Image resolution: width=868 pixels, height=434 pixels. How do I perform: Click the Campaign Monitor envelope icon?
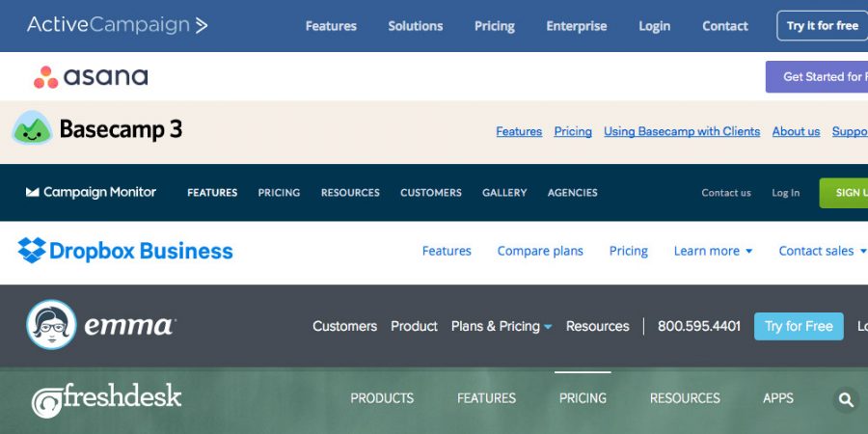(33, 192)
